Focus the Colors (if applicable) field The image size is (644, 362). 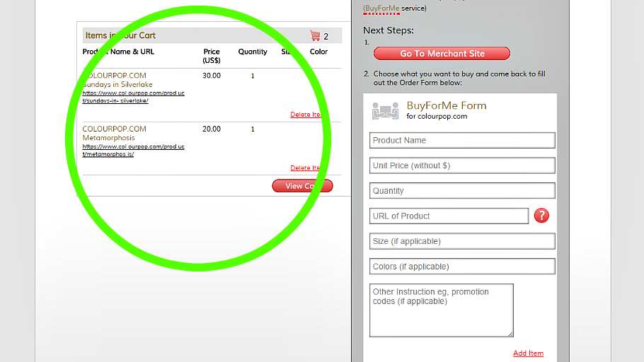point(462,267)
